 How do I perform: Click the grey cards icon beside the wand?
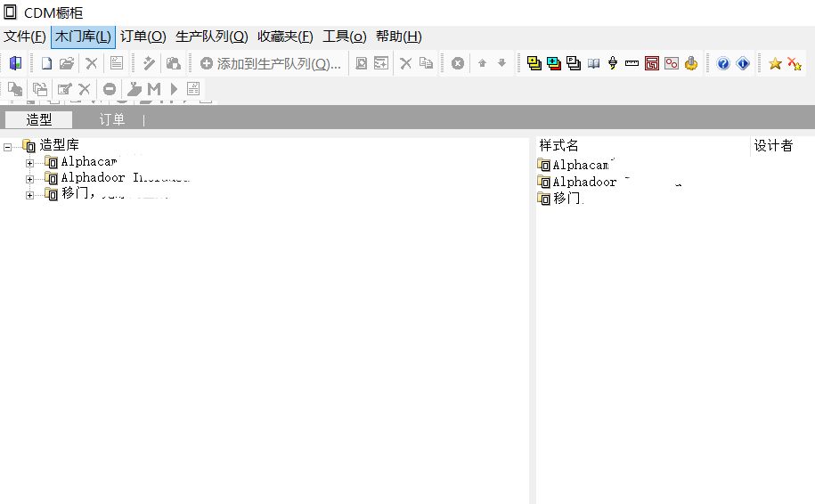coord(173,63)
